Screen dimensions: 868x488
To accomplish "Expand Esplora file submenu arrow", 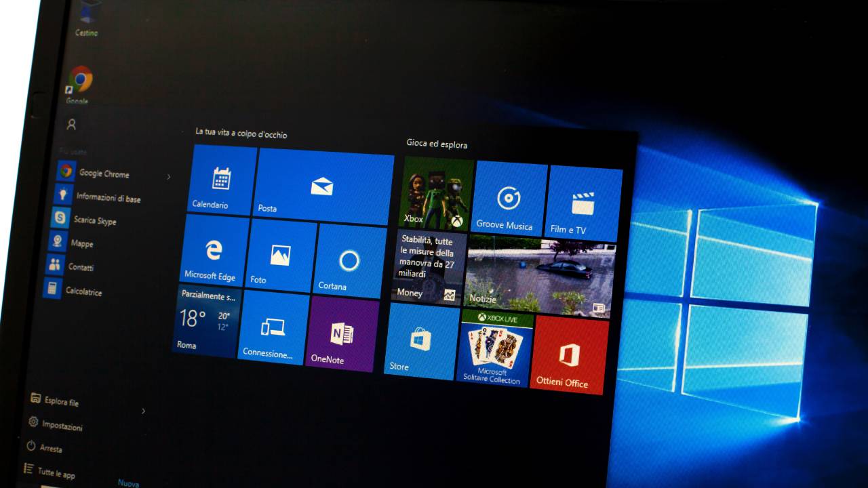I will pyautogui.click(x=143, y=411).
